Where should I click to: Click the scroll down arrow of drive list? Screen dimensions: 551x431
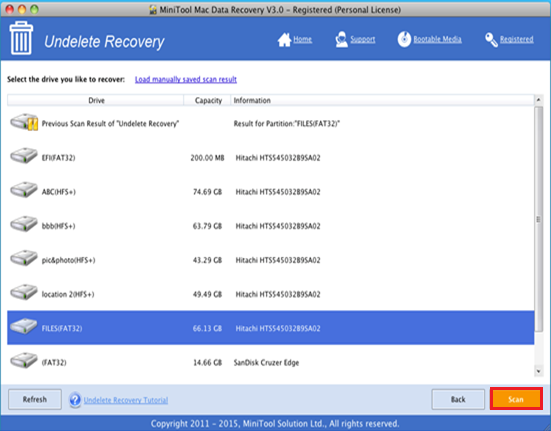pyautogui.click(x=538, y=371)
